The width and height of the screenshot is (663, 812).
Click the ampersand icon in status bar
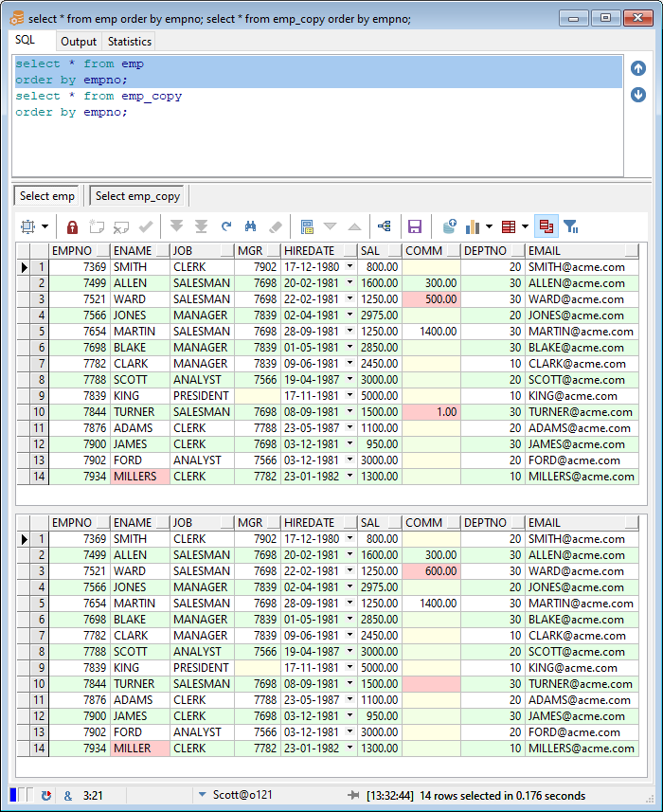68,796
